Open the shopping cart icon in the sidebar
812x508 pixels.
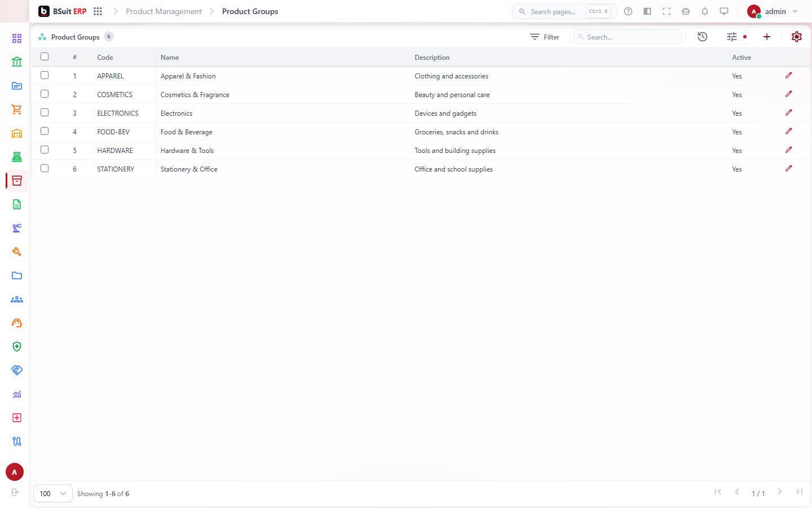17,110
